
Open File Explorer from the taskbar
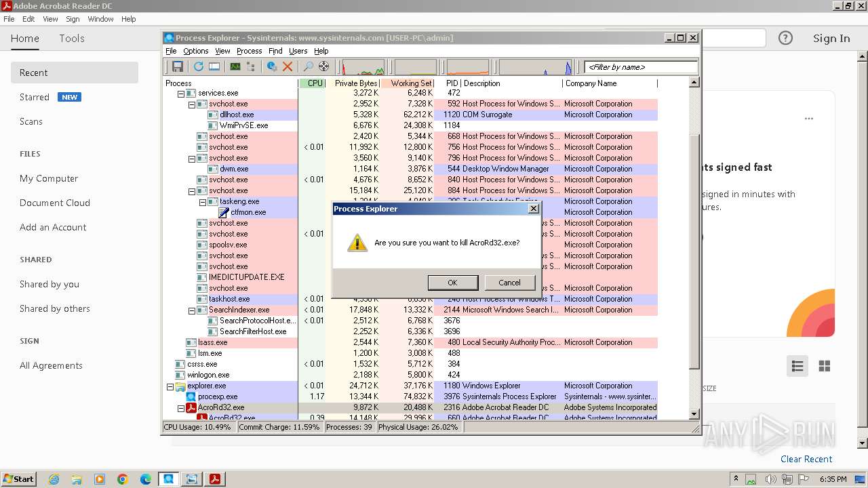[77, 479]
